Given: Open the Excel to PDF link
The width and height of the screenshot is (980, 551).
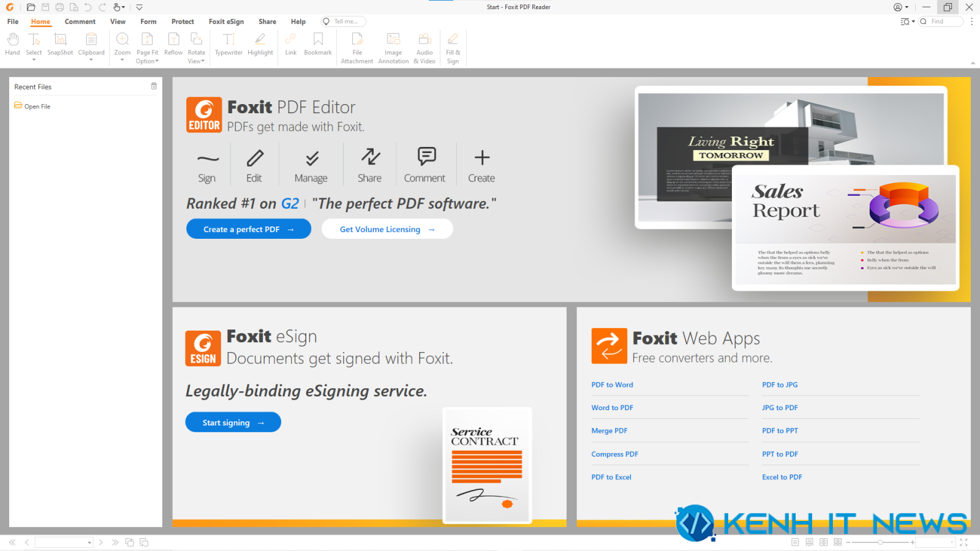Looking at the screenshot, I should point(782,478).
